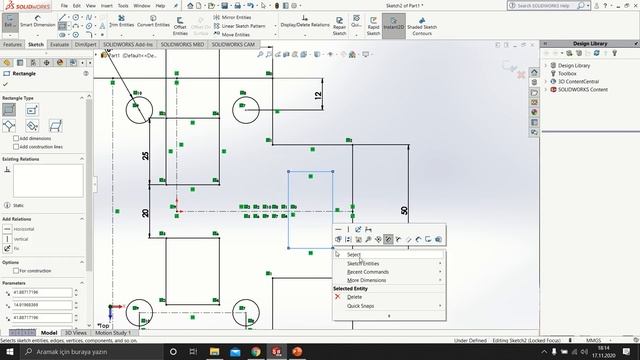Click the Undo icon
Screen dimensions: 640x360
pyautogui.click(x=250, y=6)
